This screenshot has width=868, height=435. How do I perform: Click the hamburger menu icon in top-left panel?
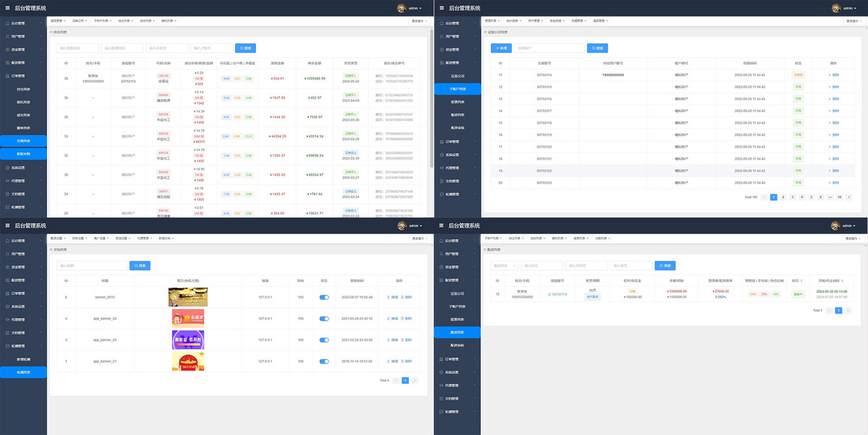(8, 8)
